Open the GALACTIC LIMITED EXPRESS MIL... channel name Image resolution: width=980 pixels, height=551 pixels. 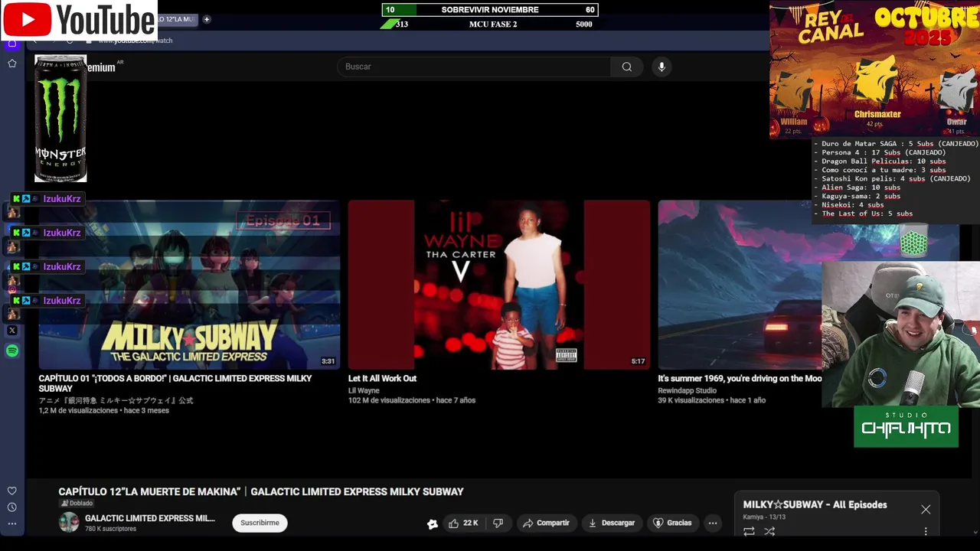click(x=150, y=518)
